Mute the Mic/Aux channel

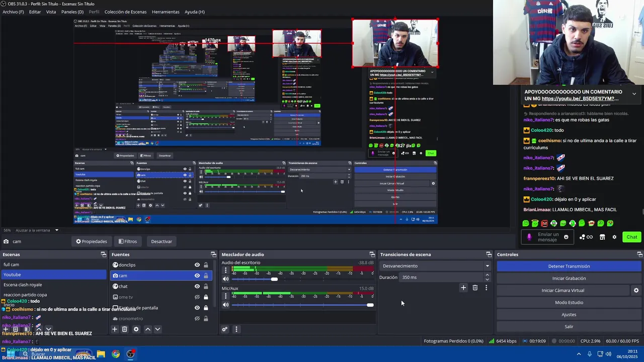pos(225,305)
